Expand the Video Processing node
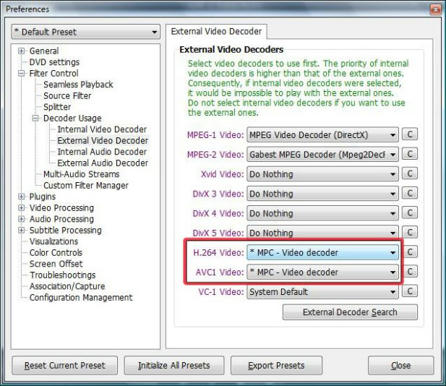 (x=22, y=208)
